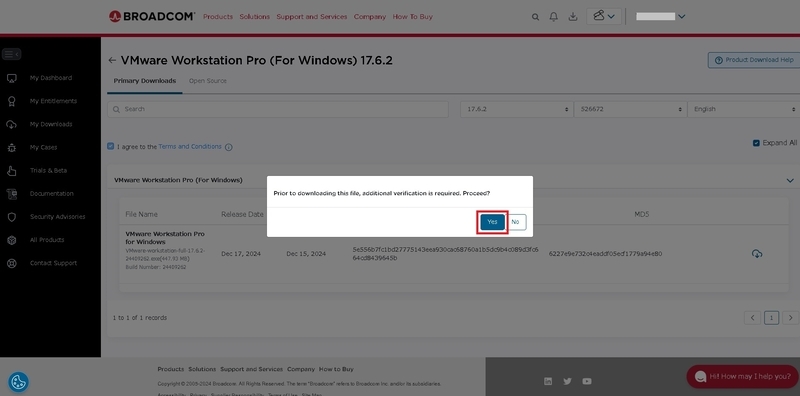Viewport: 800px width, 396px height.
Task: Click the footer Products link
Action: coord(170,369)
